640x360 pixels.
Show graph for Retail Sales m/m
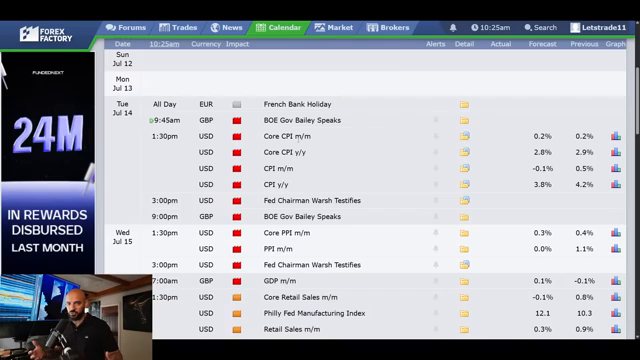click(x=616, y=329)
